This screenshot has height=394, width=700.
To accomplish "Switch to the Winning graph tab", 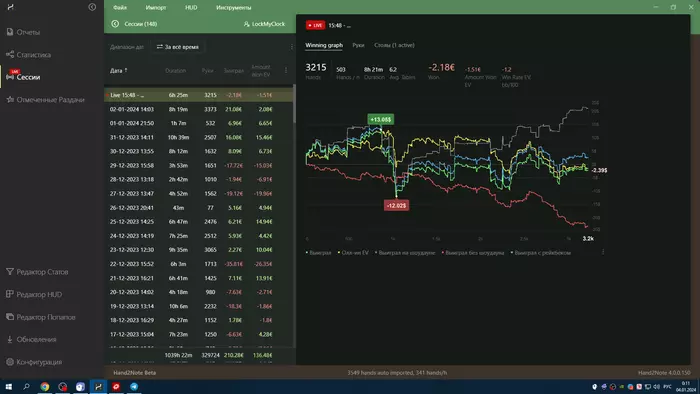I will 324,45.
